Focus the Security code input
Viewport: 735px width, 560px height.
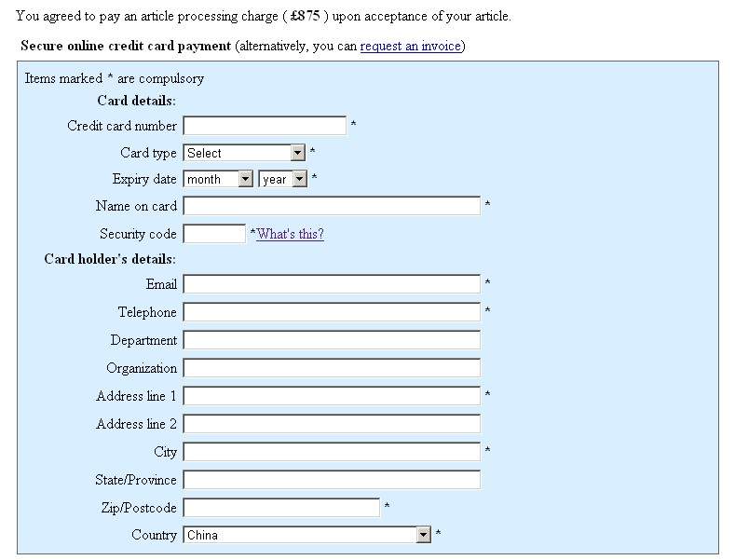click(x=214, y=234)
